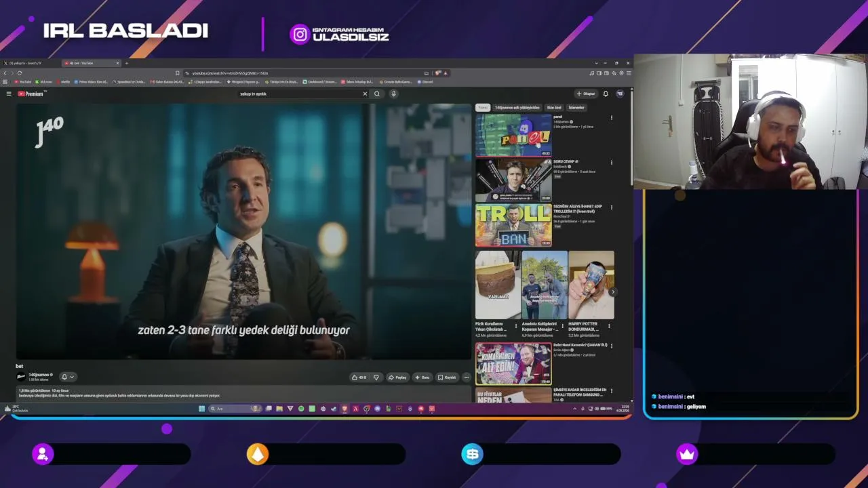The height and width of the screenshot is (488, 868).
Task: Open the Fizik Kurallarını short
Action: click(x=498, y=285)
